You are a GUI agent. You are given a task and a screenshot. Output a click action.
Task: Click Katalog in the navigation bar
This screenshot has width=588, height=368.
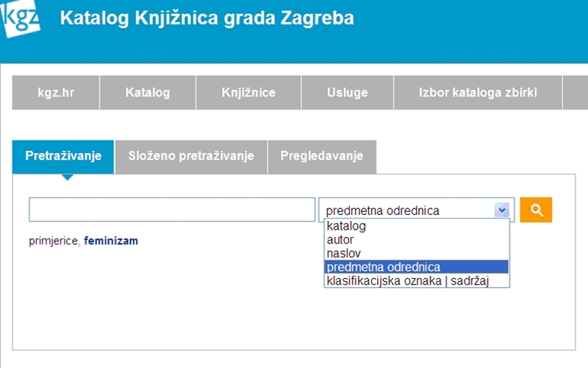(148, 93)
